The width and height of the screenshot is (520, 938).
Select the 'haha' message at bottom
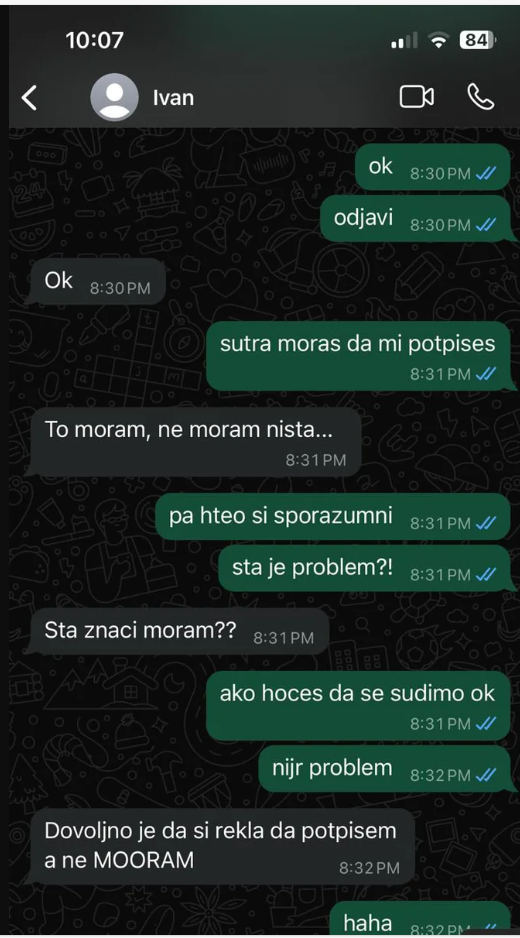click(x=421, y=919)
